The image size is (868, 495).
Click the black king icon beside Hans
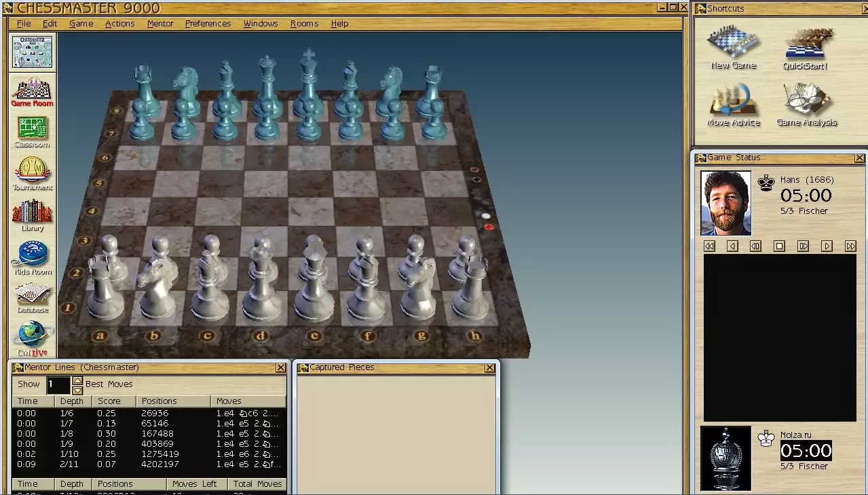(x=766, y=182)
